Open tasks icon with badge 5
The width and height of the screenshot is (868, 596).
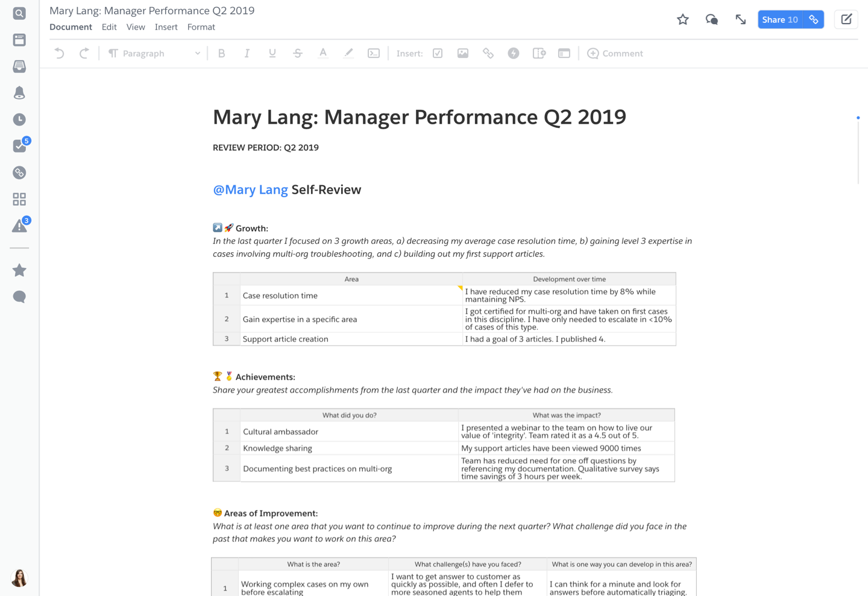coord(19,146)
